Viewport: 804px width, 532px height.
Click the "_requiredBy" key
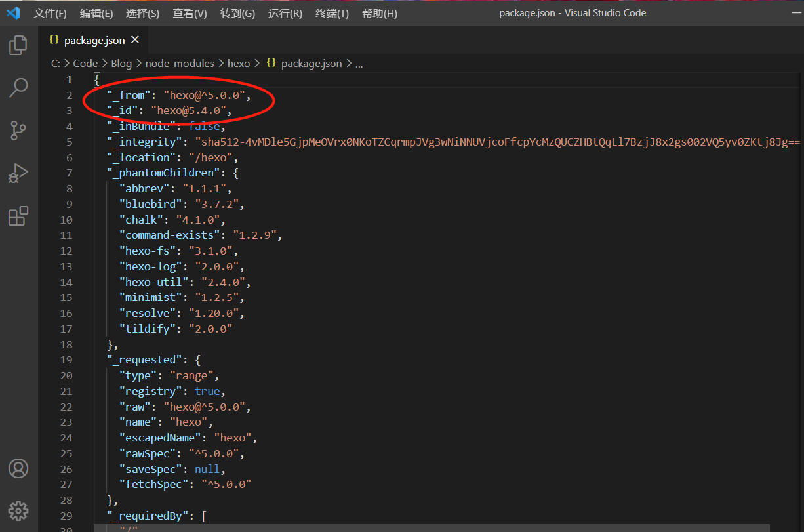pos(148,516)
